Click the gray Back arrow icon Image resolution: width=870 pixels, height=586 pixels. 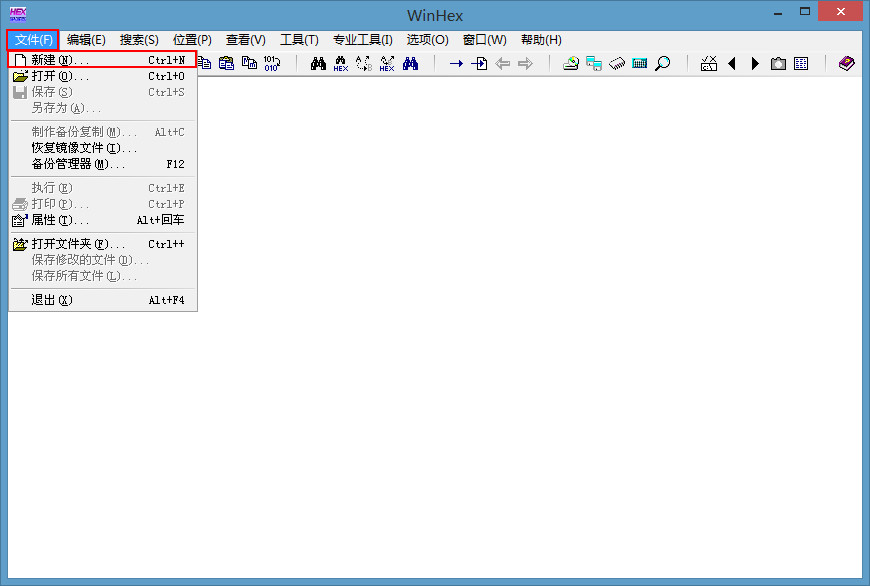(x=503, y=64)
